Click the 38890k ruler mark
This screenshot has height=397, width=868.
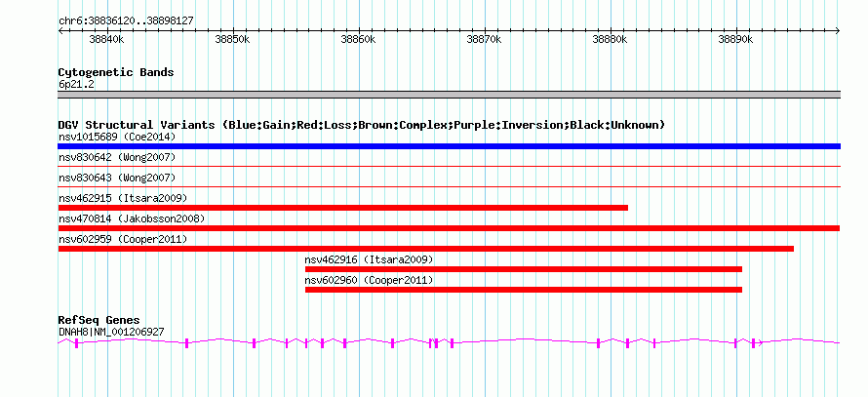(x=735, y=40)
